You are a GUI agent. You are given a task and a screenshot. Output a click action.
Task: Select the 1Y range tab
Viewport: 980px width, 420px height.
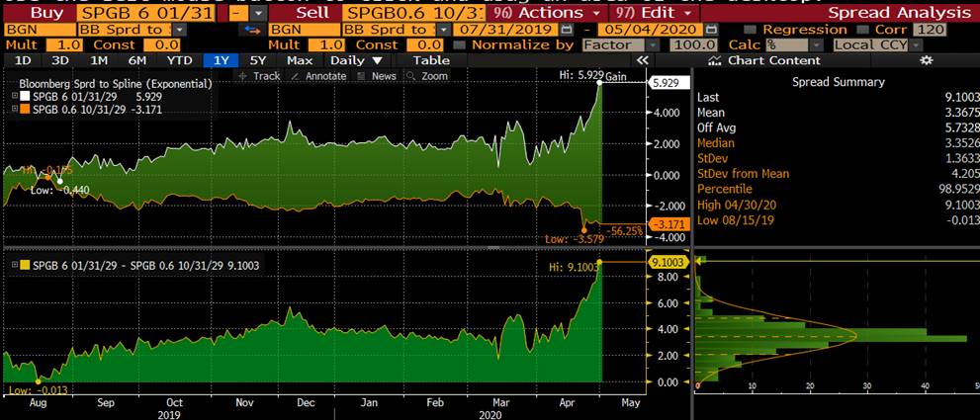pos(222,60)
